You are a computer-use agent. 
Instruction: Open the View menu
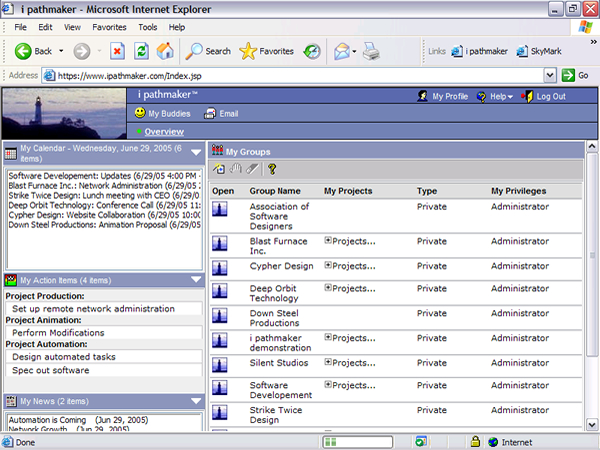72,27
